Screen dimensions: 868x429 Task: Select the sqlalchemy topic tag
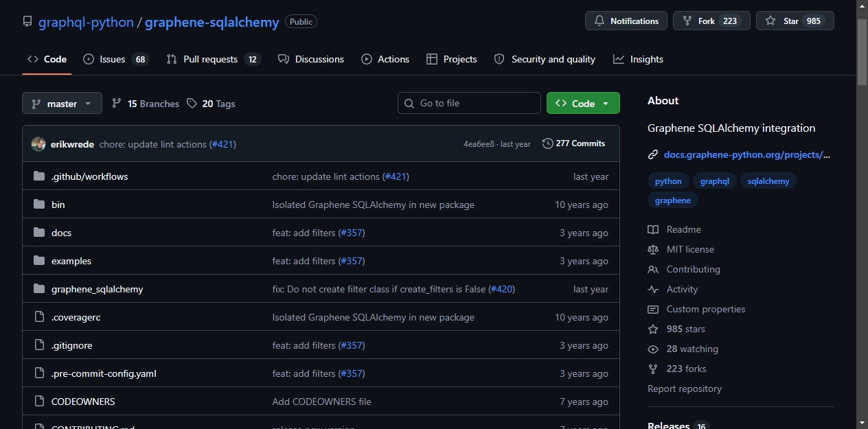pyautogui.click(x=768, y=181)
